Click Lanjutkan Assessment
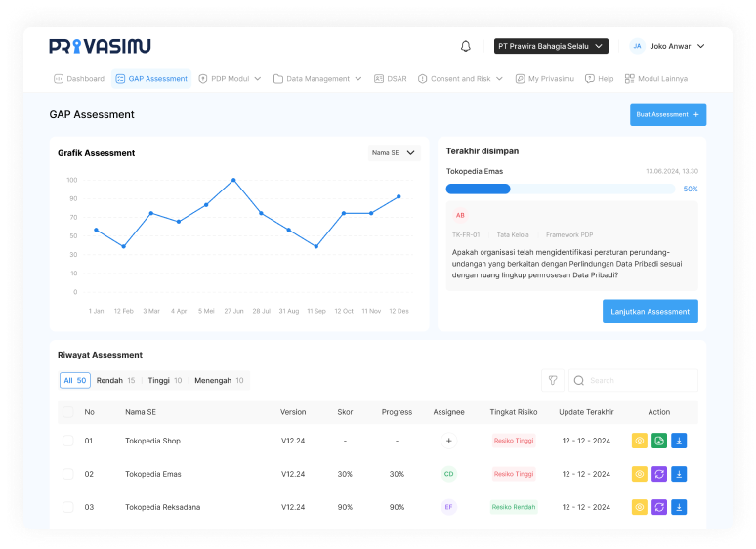 [650, 312]
